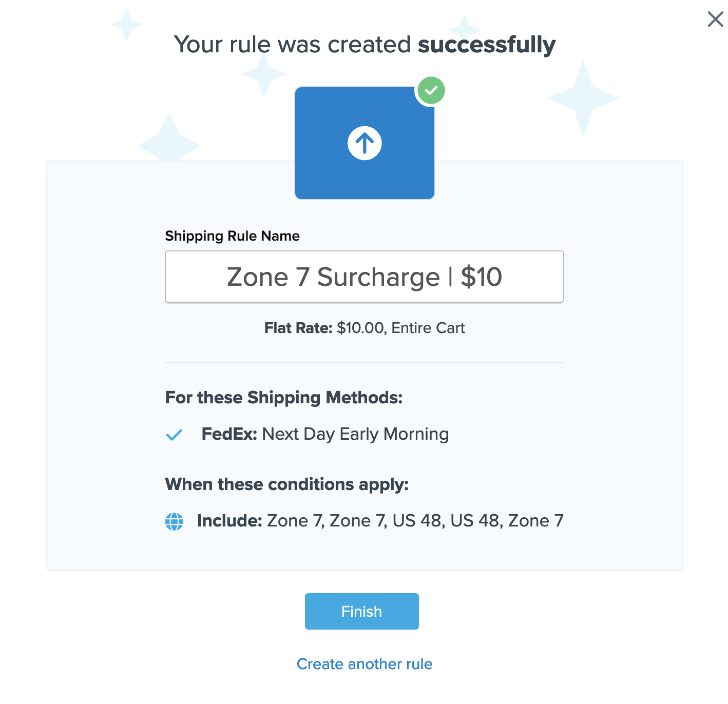Click the sparkle star beneath the word "rule"
Viewport: 728px width, 704px height.
(263, 74)
